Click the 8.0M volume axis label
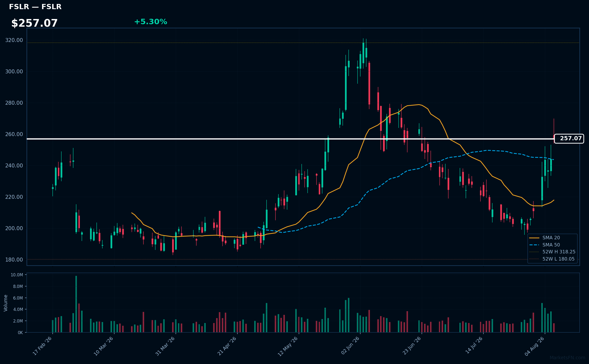The image size is (589, 364). click(18, 286)
